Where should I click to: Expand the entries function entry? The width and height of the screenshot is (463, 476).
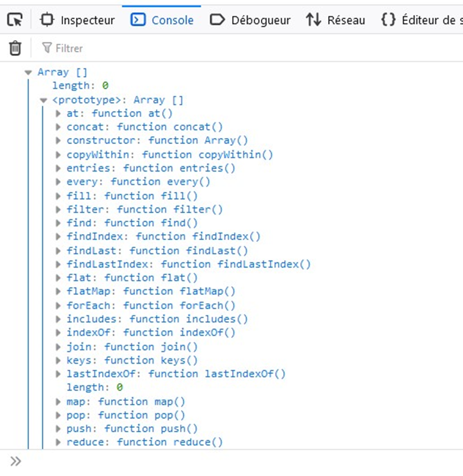[x=58, y=168]
